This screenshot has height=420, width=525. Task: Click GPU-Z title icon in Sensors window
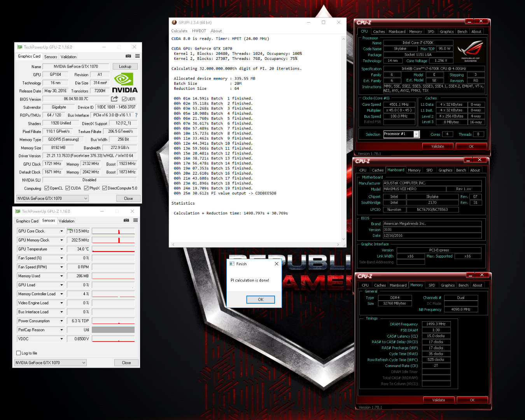(x=18, y=212)
